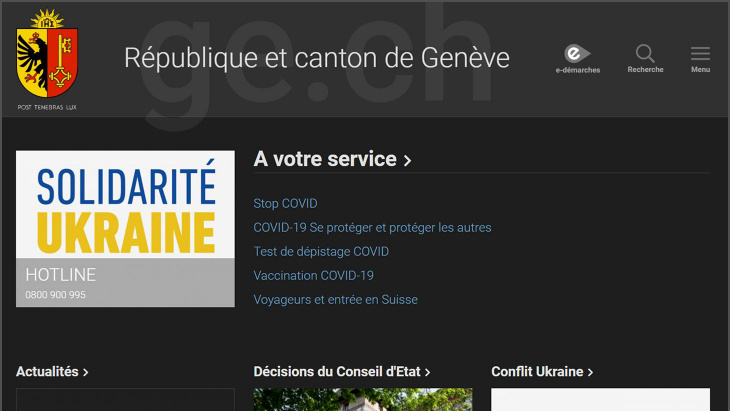Screen dimensions: 730x411
Task: Click the Actualités card below the heading
Action: click(x=125, y=400)
